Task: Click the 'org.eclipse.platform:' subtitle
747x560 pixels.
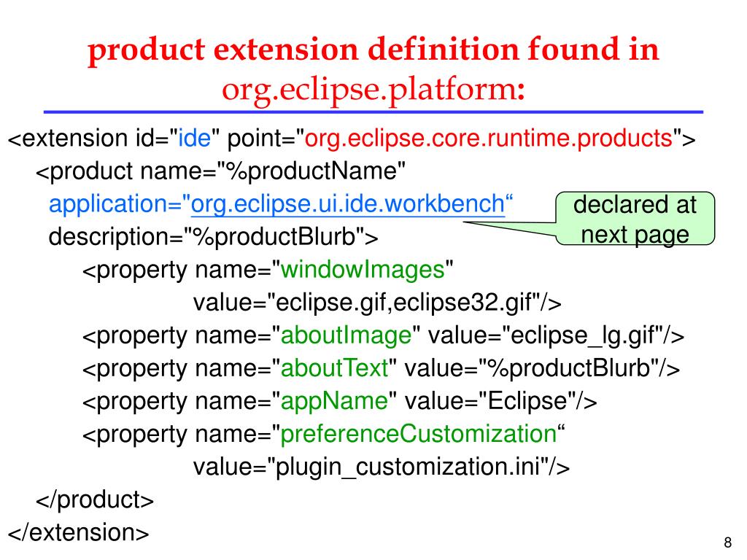Action: coord(373,89)
